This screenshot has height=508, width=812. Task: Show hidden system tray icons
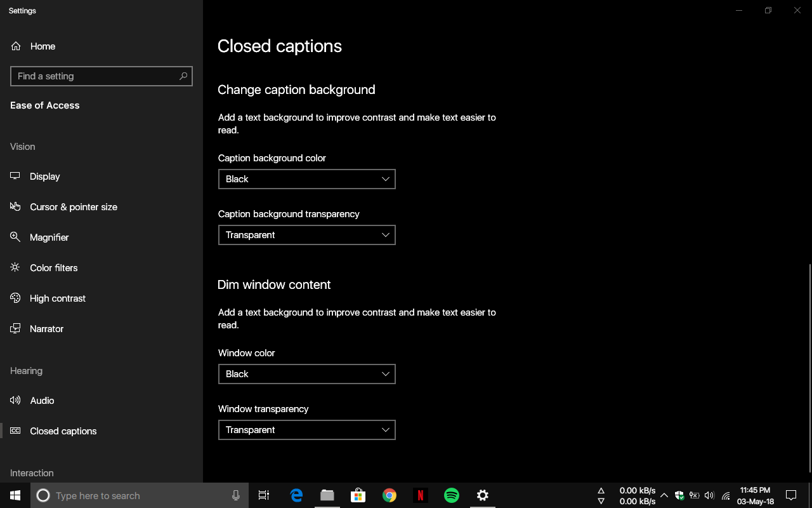coord(664,495)
